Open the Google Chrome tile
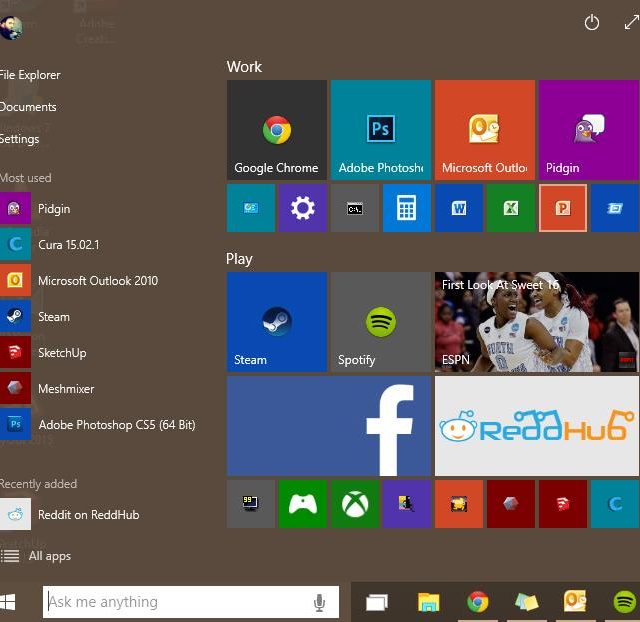 (x=277, y=130)
